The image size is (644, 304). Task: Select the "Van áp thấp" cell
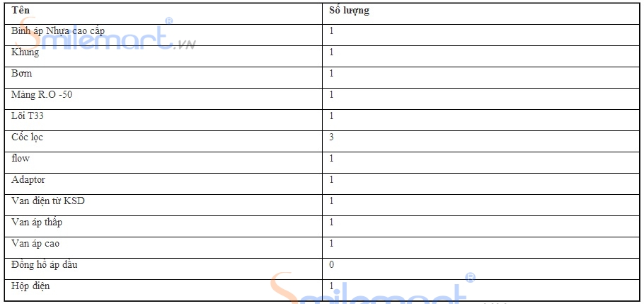tap(36, 223)
